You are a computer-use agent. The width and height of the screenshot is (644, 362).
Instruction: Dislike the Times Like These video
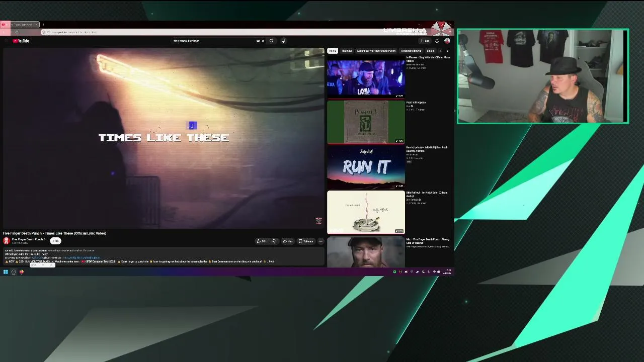coord(274,241)
